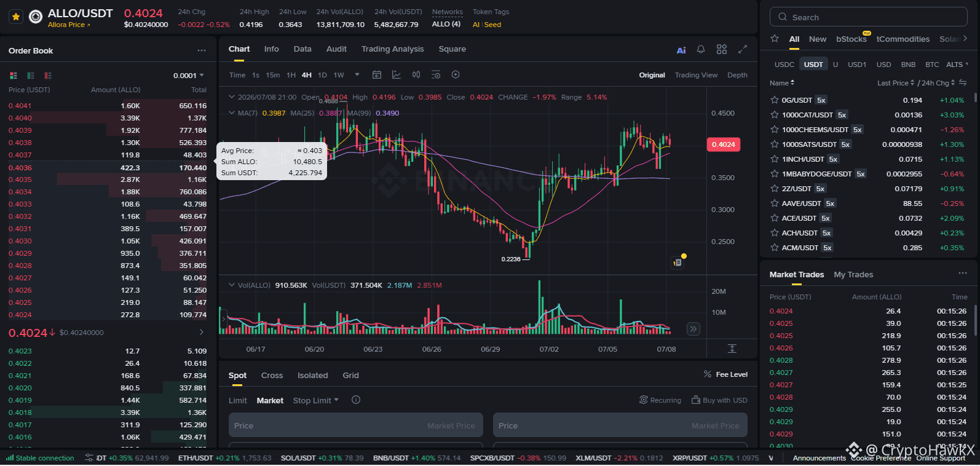
Task: Click Buy with USD
Action: [x=719, y=400]
